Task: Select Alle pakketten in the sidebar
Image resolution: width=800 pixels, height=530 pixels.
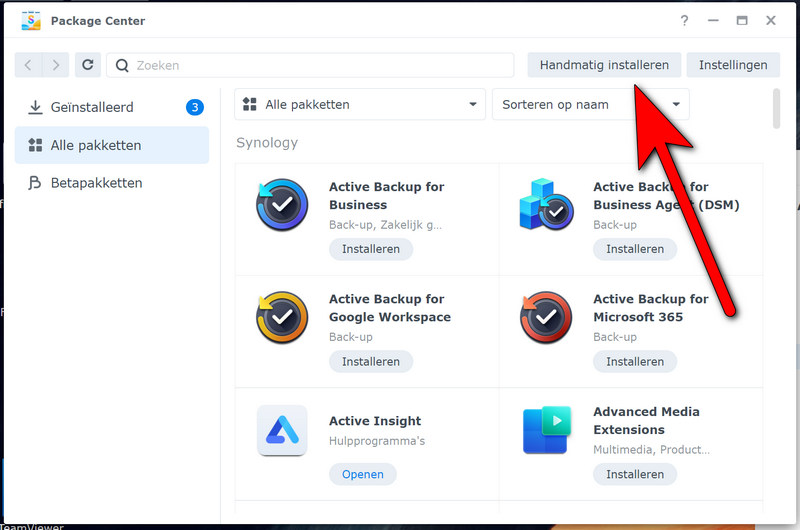Action: [x=112, y=145]
